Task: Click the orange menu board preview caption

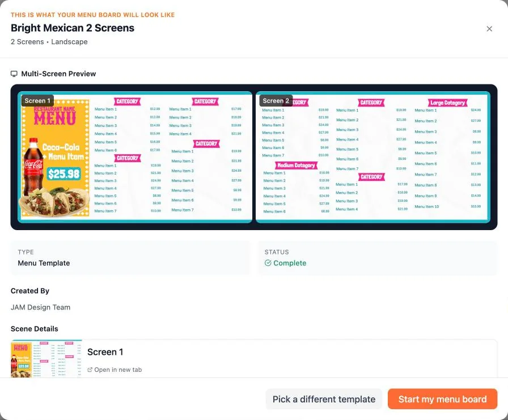Action: 92,15
